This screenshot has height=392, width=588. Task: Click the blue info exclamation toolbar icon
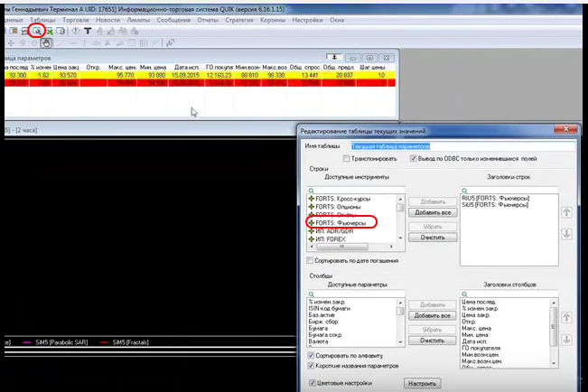click(x=75, y=31)
